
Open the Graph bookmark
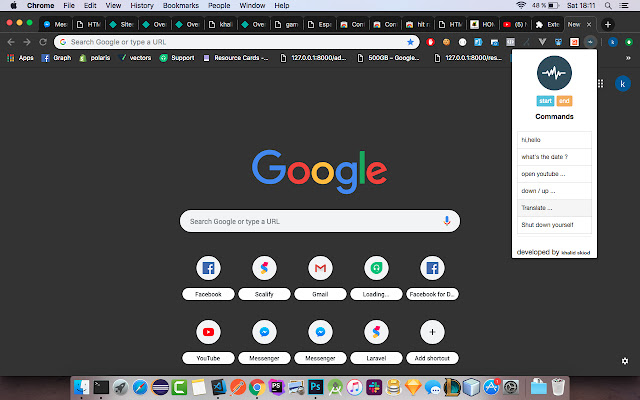56,58
